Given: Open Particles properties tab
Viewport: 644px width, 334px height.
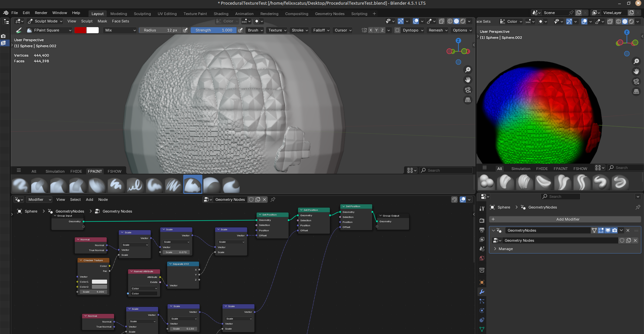Looking at the screenshot, I should click(x=482, y=301).
